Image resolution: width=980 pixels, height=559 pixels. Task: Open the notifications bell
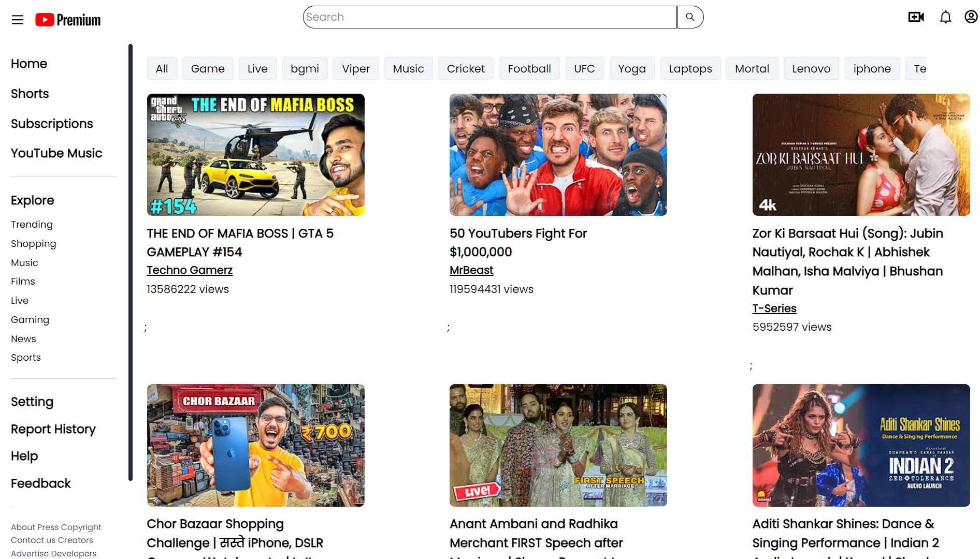(x=945, y=17)
